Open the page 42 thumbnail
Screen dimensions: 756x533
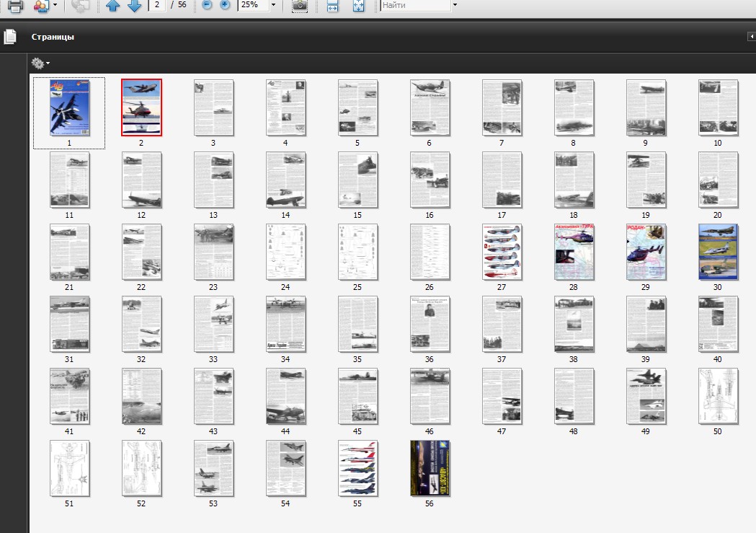tap(141, 396)
